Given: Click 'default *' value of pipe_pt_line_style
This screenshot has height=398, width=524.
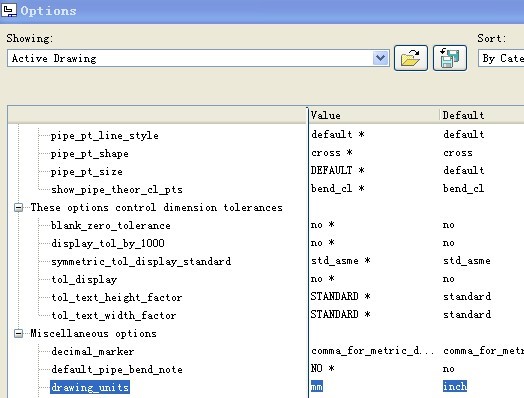Looking at the screenshot, I should click(338, 135).
